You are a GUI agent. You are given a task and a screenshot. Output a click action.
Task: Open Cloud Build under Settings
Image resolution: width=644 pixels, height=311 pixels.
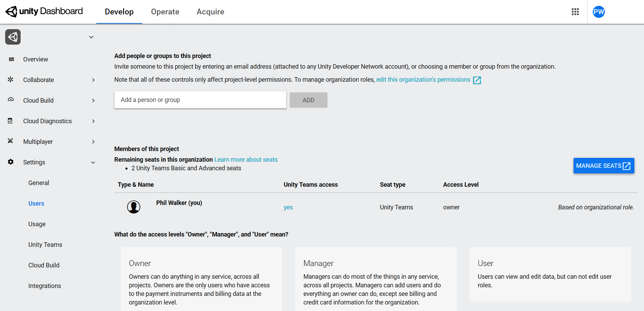(44, 265)
